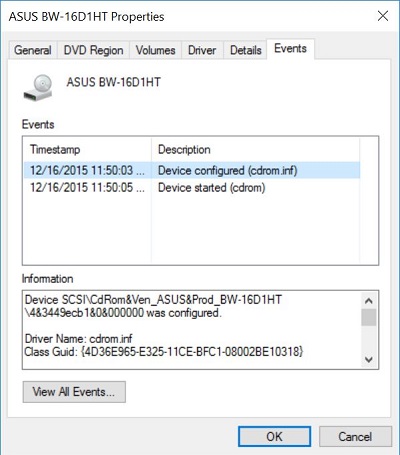
Task: Go to the Driver tab
Action: click(202, 50)
